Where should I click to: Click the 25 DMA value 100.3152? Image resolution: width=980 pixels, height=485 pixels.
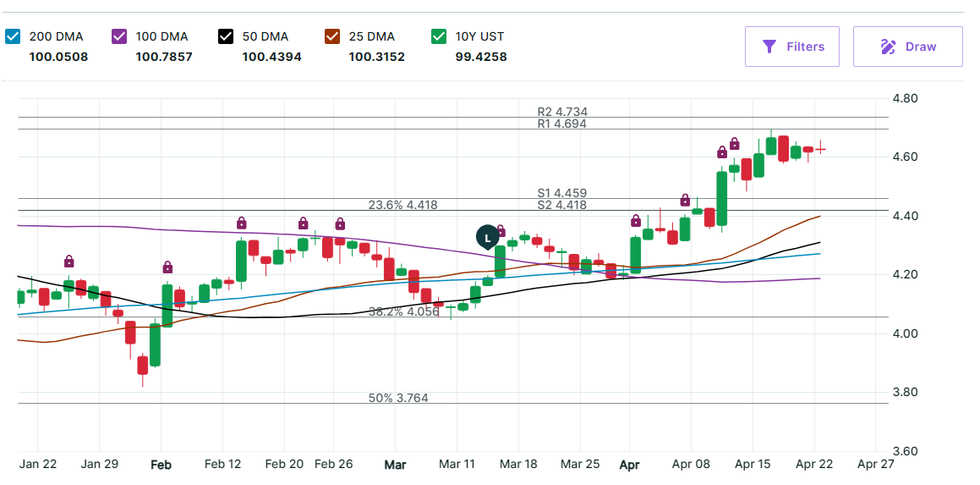377,57
